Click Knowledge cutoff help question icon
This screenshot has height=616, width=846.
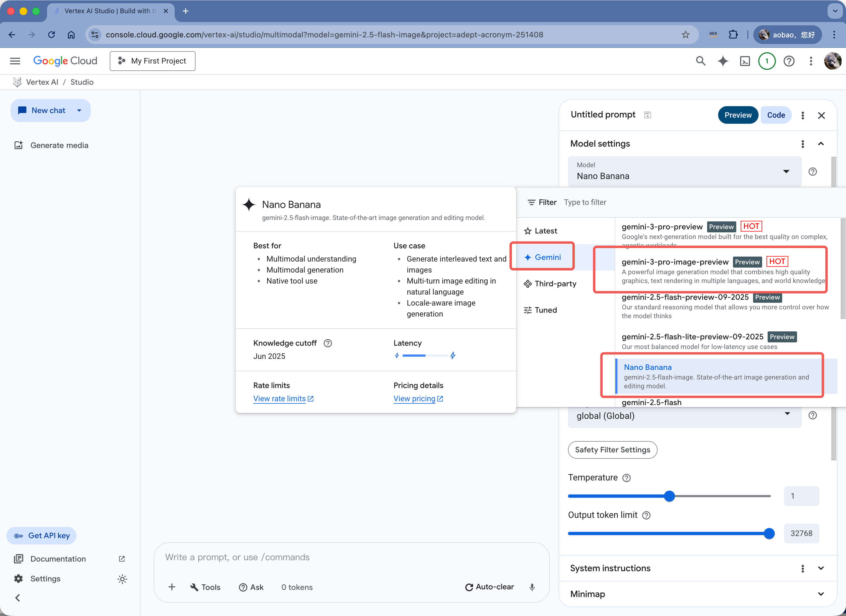[x=328, y=343]
